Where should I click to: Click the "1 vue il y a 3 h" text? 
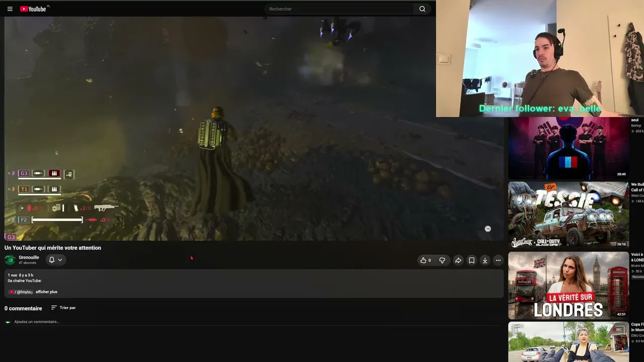(x=21, y=275)
